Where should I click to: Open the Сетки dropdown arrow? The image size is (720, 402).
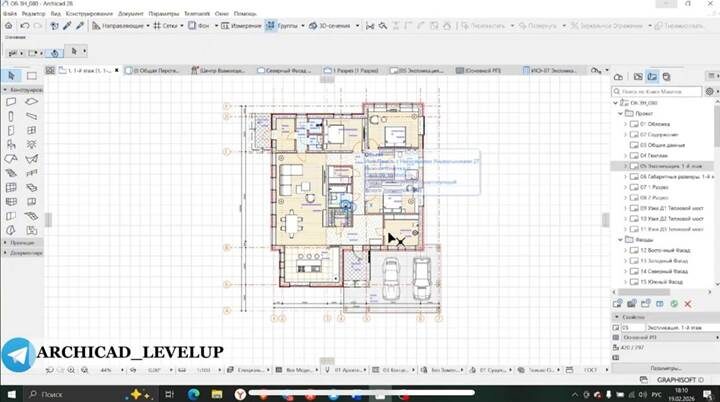click(182, 26)
